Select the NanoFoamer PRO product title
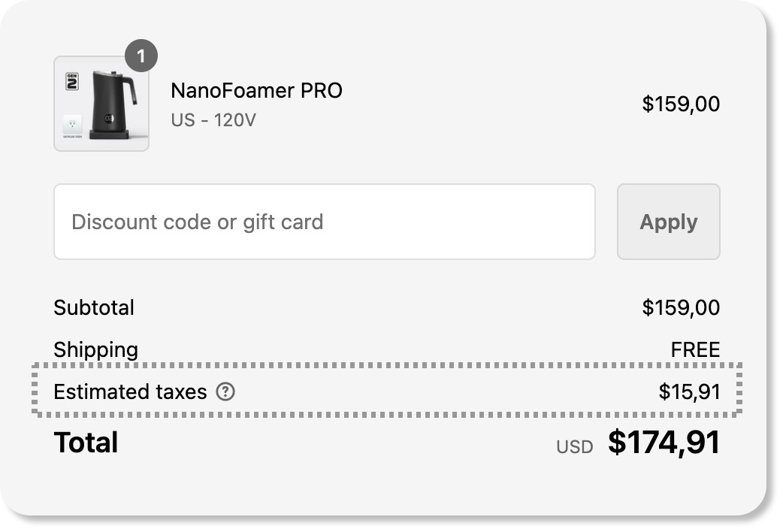The image size is (783, 532). (256, 91)
